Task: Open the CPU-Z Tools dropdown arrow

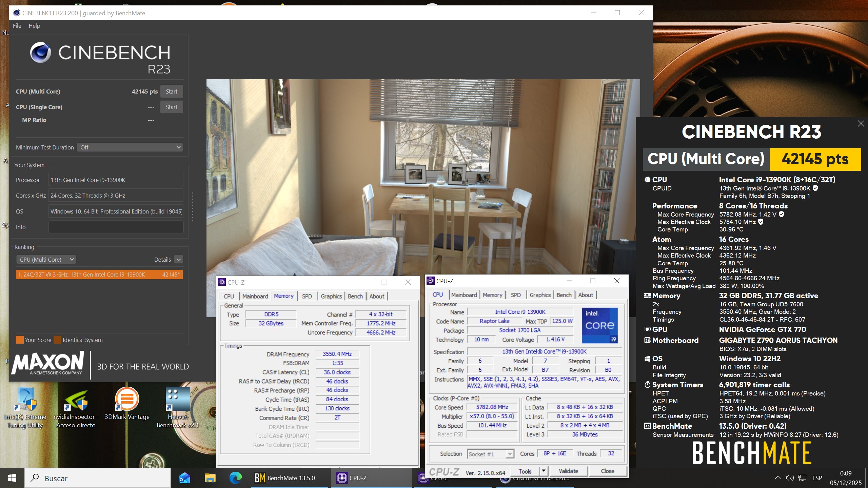Action: point(544,471)
